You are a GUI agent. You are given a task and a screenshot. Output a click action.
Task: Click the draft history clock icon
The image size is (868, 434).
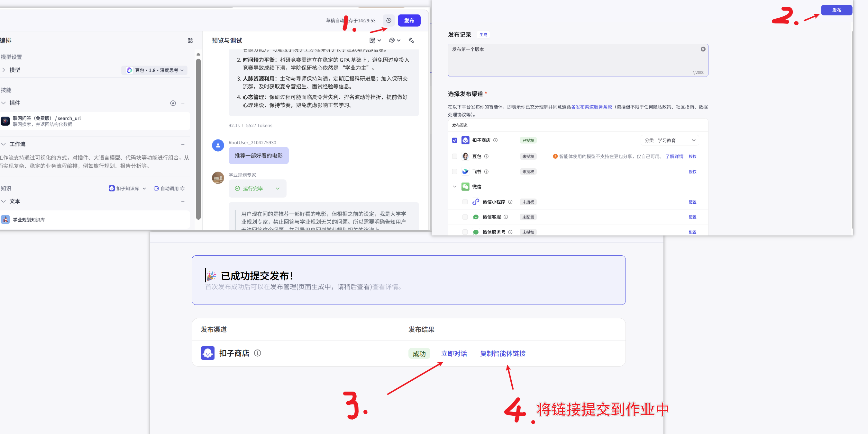[x=388, y=21]
